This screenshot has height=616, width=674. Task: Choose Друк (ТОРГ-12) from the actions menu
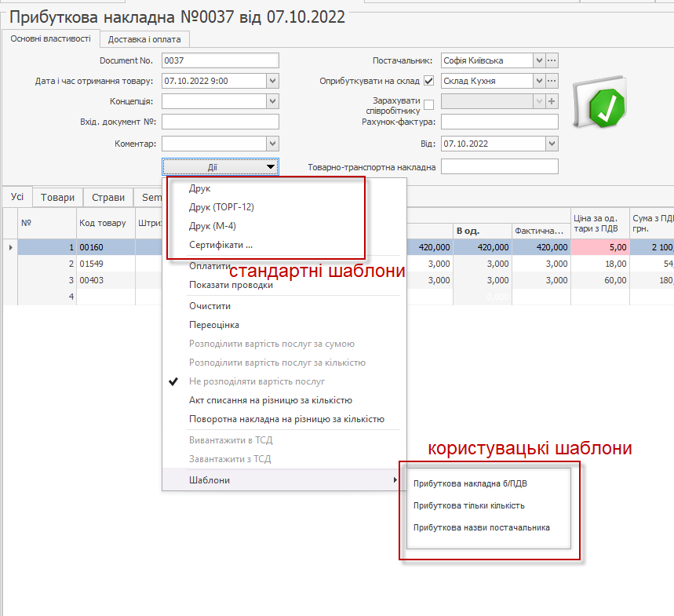(221, 207)
